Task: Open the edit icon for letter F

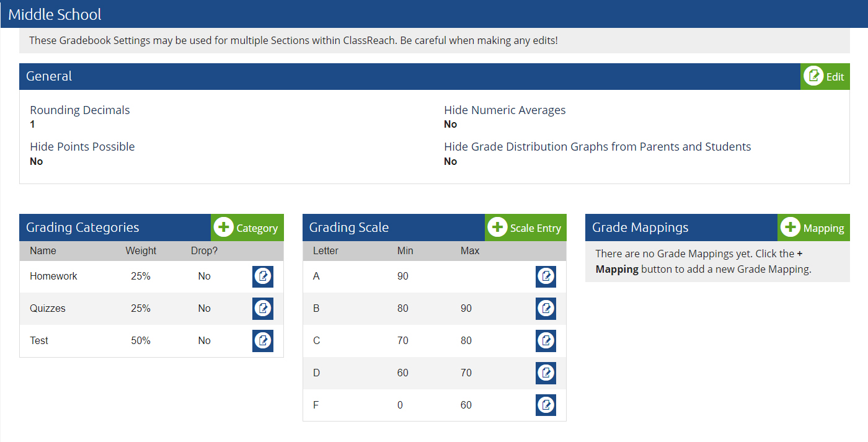Action: point(546,405)
